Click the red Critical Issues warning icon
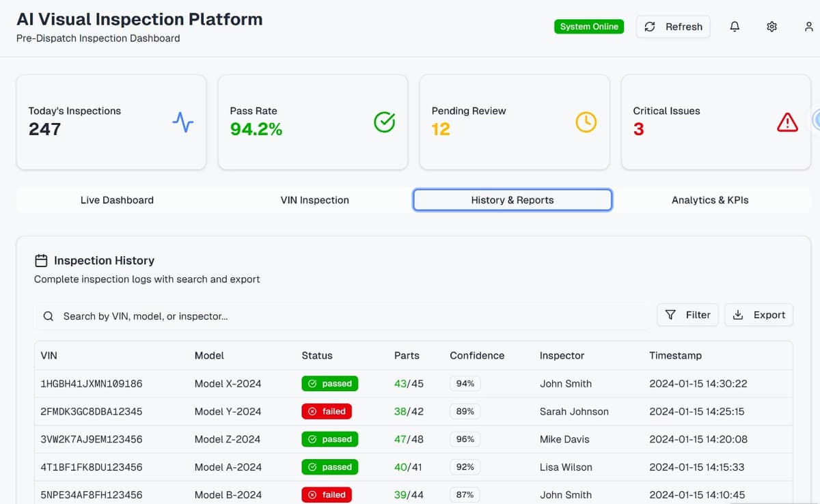The image size is (820, 504). (x=787, y=122)
